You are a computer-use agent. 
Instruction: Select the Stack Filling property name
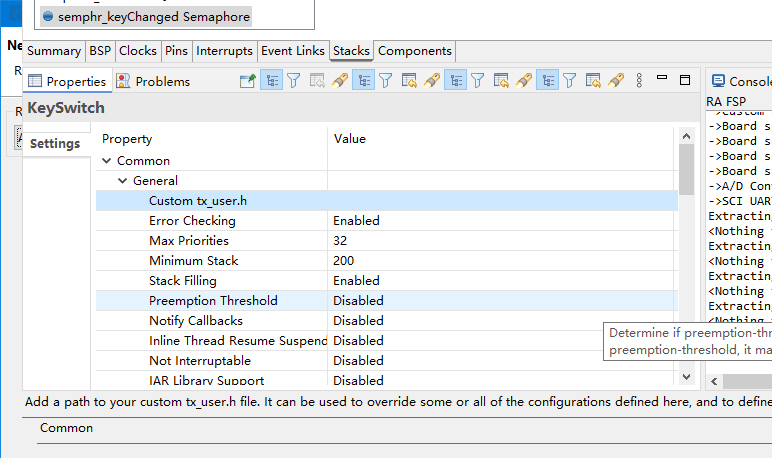(x=183, y=281)
